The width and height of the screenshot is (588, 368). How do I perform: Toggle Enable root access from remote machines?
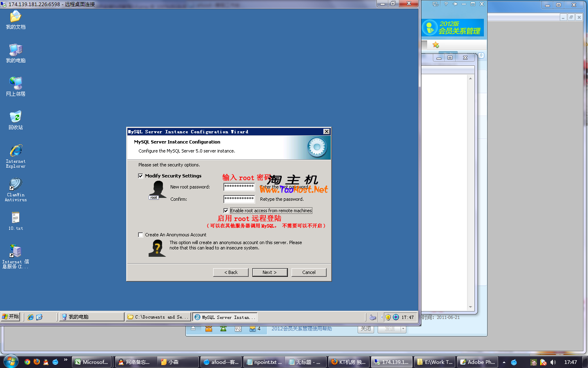226,211
